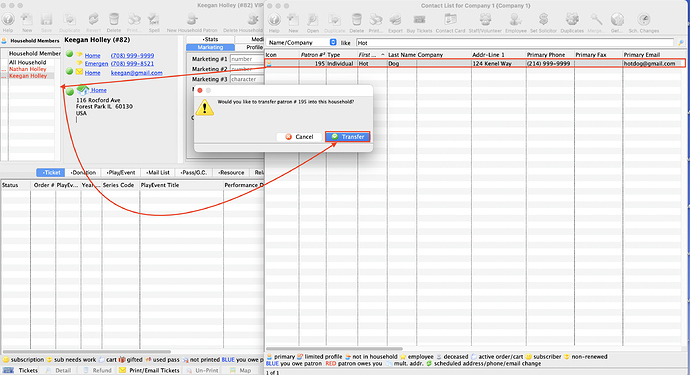This screenshot has height=375, width=690.
Task: Click Help icon in Keegan Holley window
Action: [x=8, y=19]
